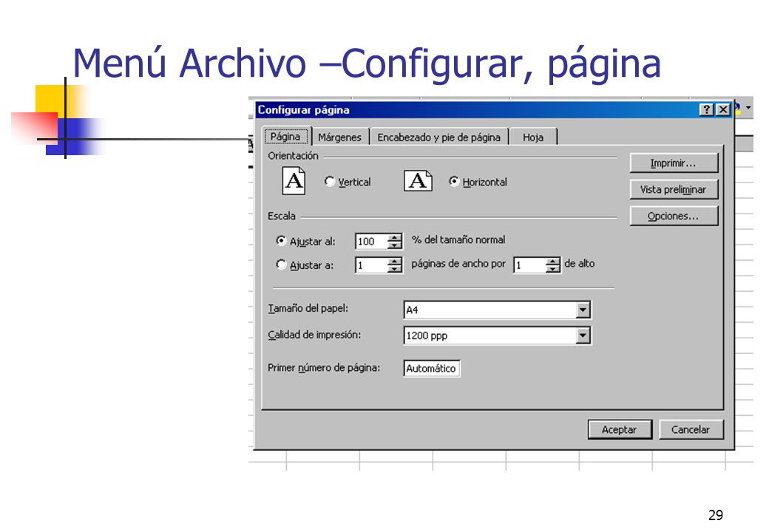Click the landscape page orientation icon
This screenshot has width=769, height=532.
click(x=418, y=181)
